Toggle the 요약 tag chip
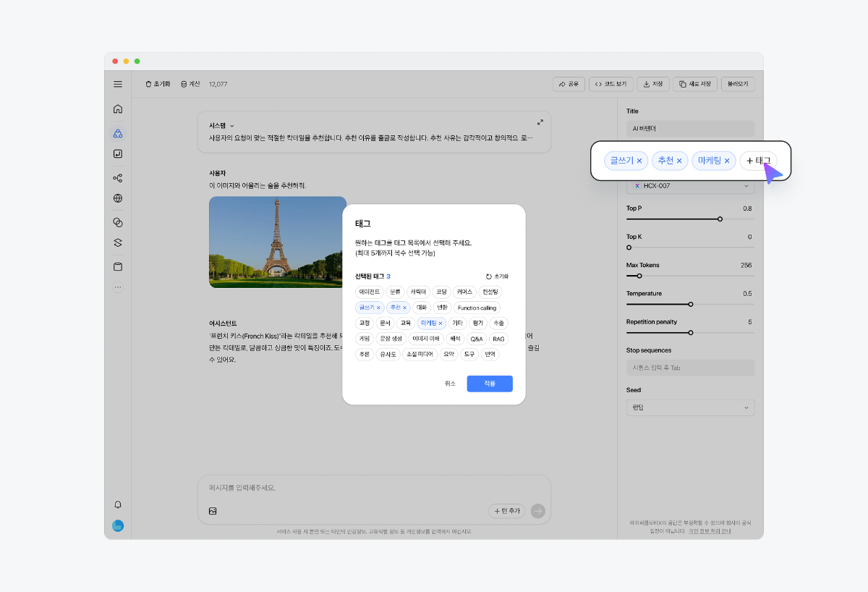868x592 pixels. (448, 355)
